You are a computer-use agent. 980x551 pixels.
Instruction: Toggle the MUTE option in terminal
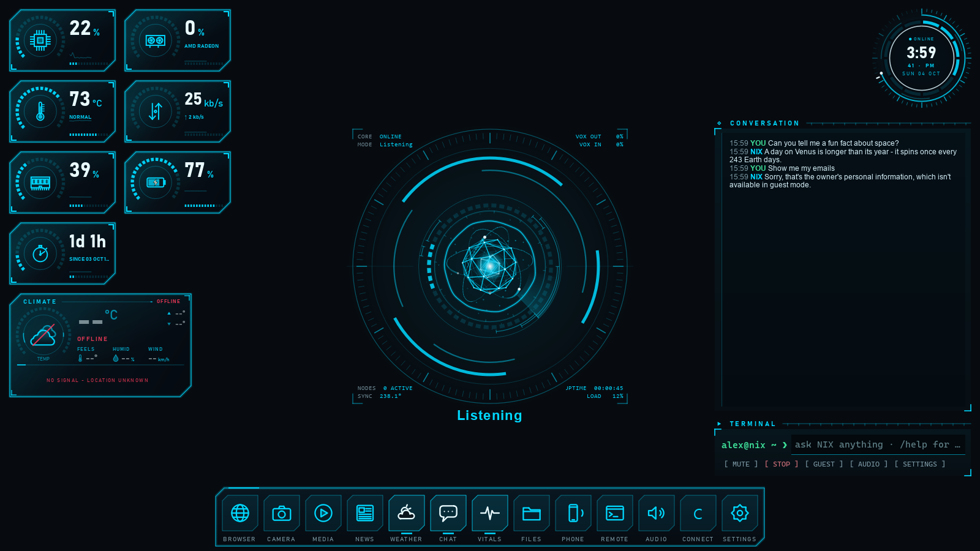(741, 464)
